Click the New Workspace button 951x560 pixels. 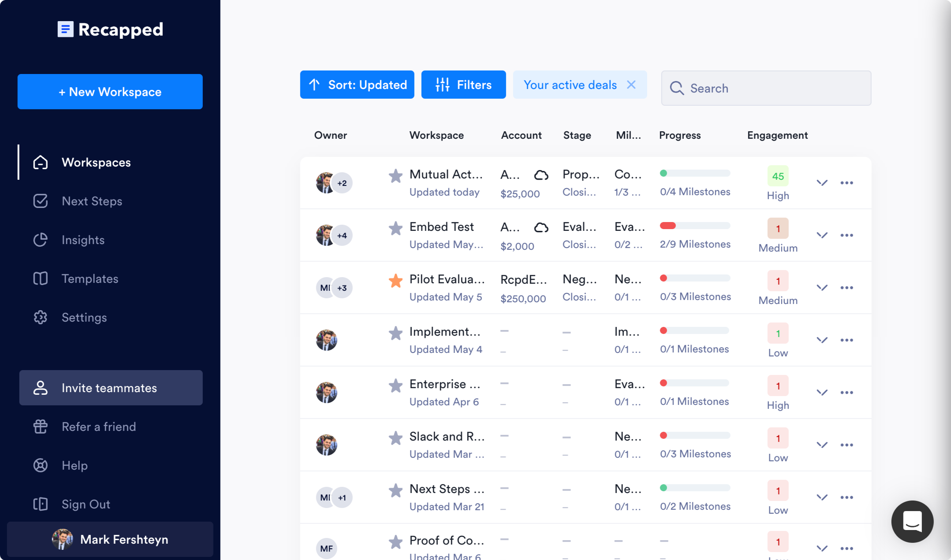[110, 91]
